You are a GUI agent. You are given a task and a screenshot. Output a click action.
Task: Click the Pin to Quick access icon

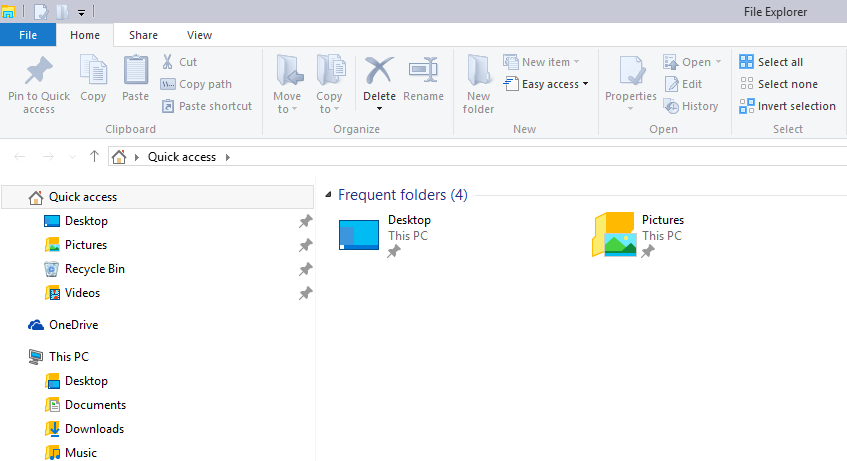click(39, 71)
